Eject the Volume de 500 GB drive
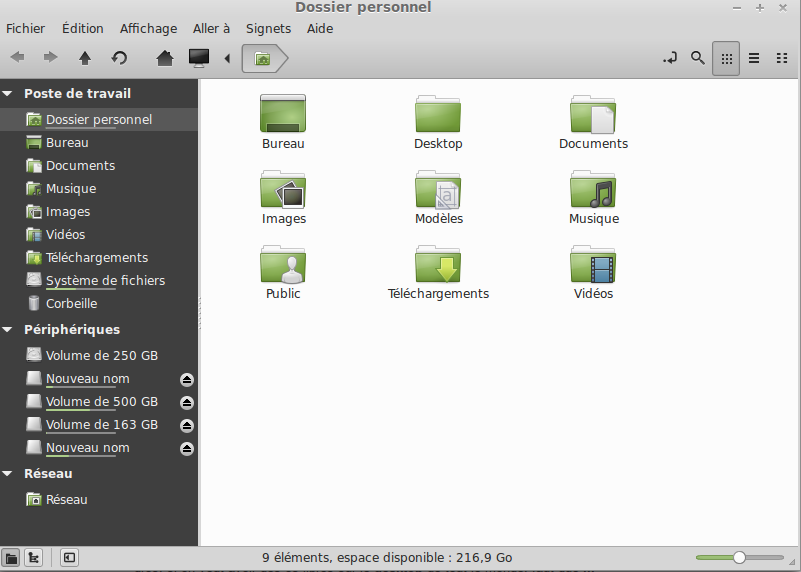Screen dimensions: 801x572 point(187,402)
